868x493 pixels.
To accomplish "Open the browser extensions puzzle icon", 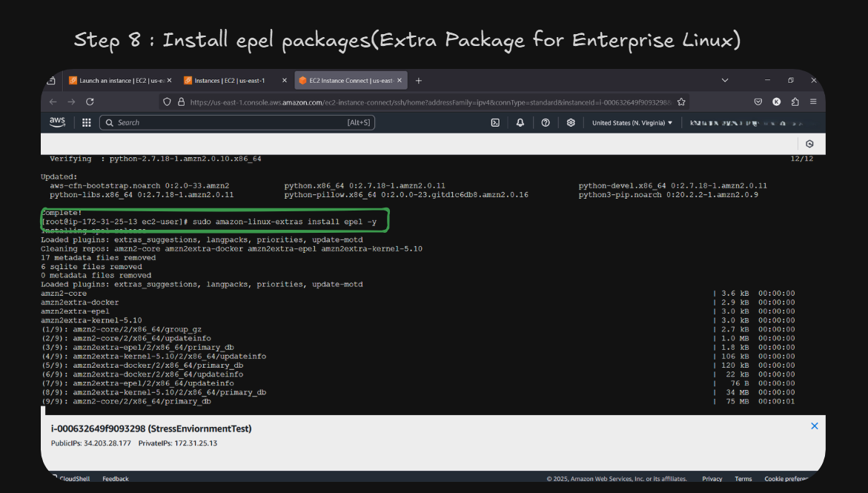I will coord(795,102).
